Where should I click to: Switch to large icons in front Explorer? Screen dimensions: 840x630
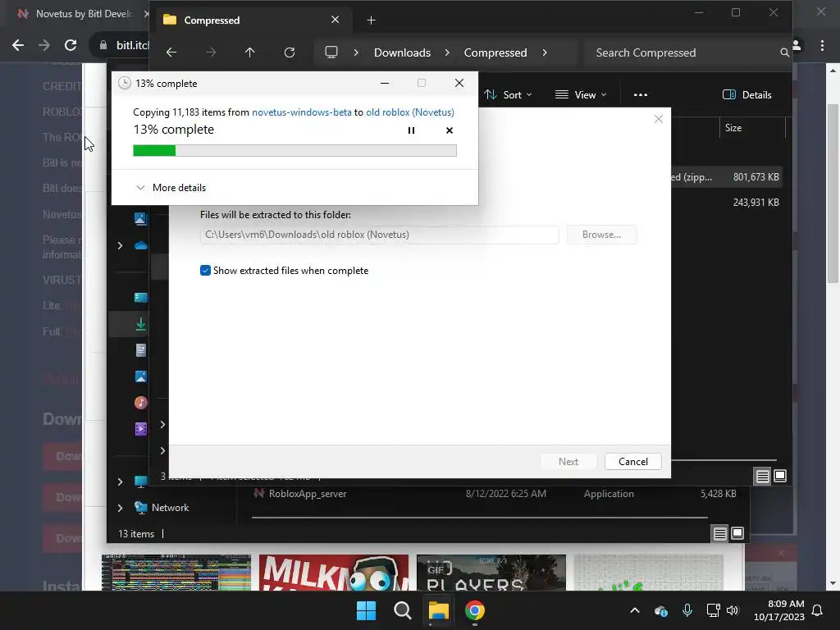point(780,476)
